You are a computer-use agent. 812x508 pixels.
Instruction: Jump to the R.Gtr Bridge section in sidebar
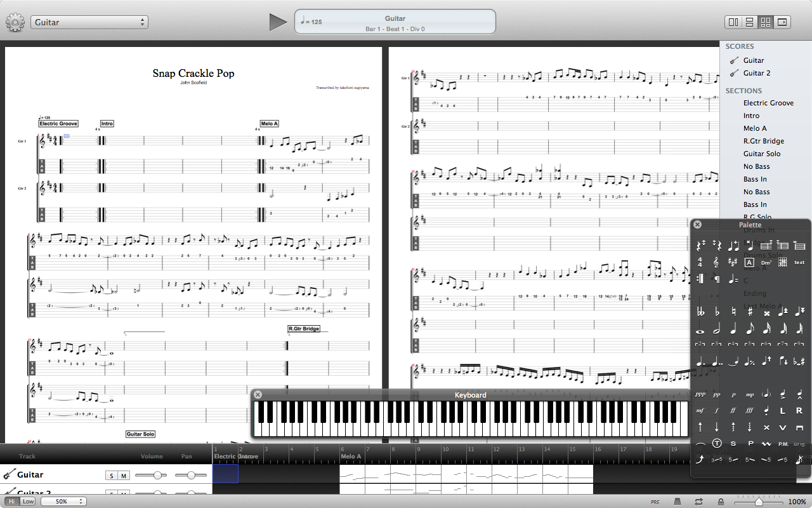tap(764, 141)
